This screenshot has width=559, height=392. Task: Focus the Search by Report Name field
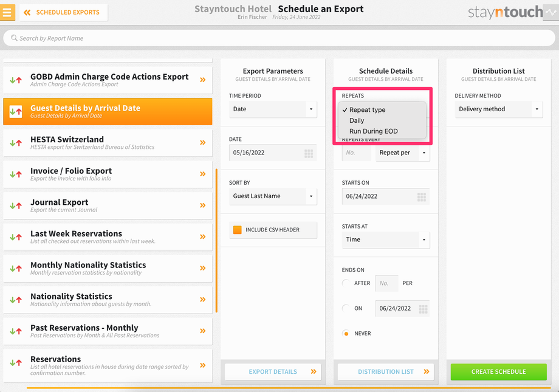279,38
